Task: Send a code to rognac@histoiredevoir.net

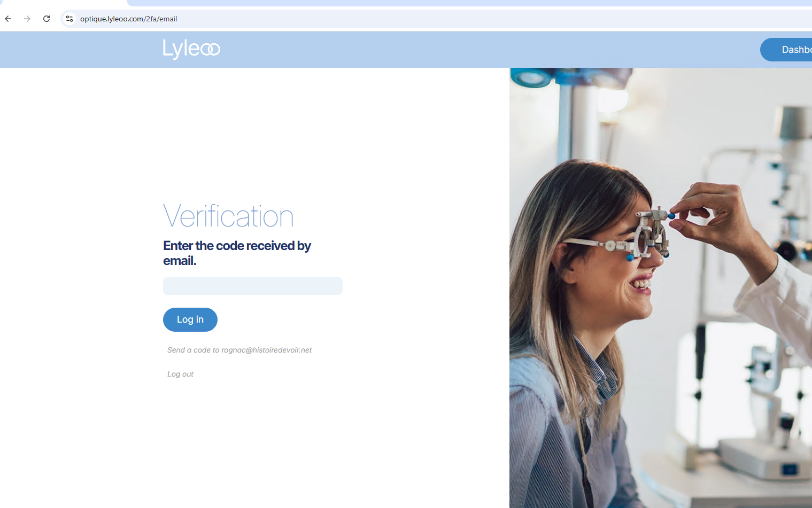Action: (x=239, y=350)
